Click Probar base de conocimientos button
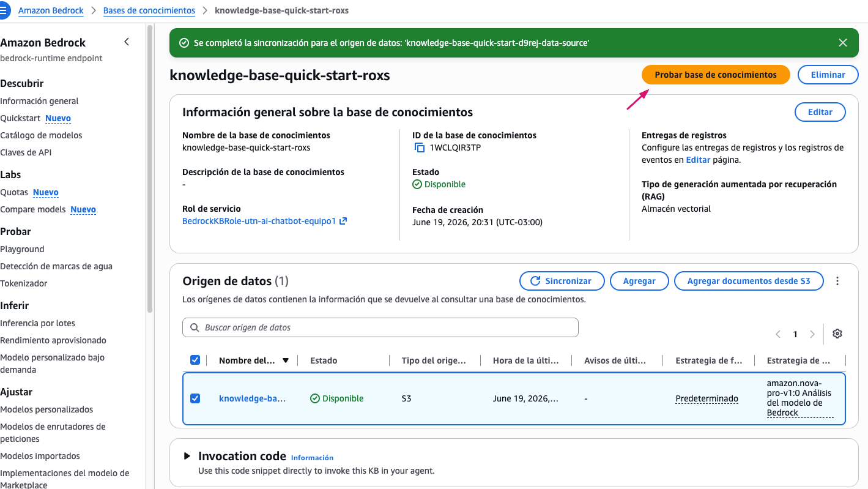 [716, 75]
